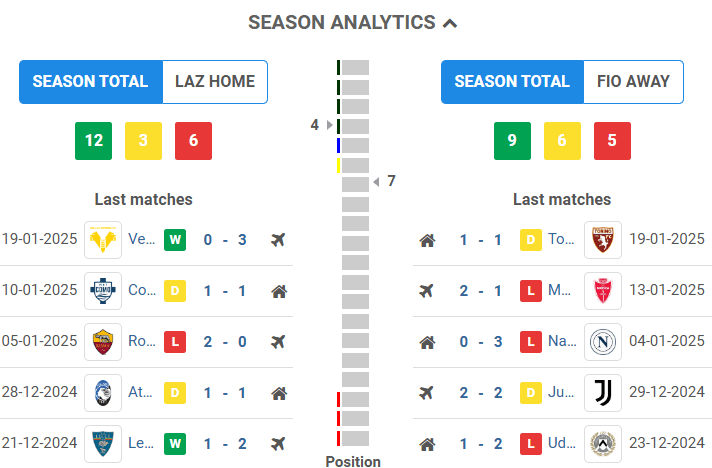Click the Monza team logo
The image size is (712, 468).
[x=603, y=291]
